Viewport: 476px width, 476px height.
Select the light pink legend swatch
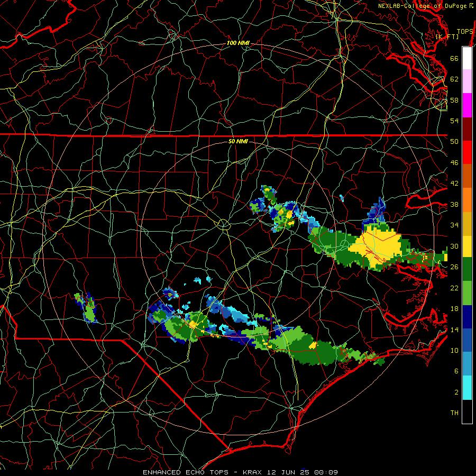pos(467,81)
